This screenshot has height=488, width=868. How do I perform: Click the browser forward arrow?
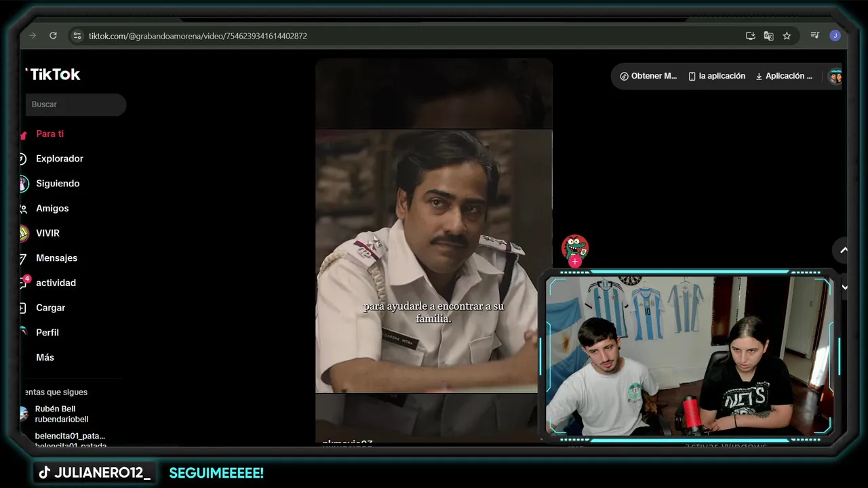pyautogui.click(x=33, y=36)
